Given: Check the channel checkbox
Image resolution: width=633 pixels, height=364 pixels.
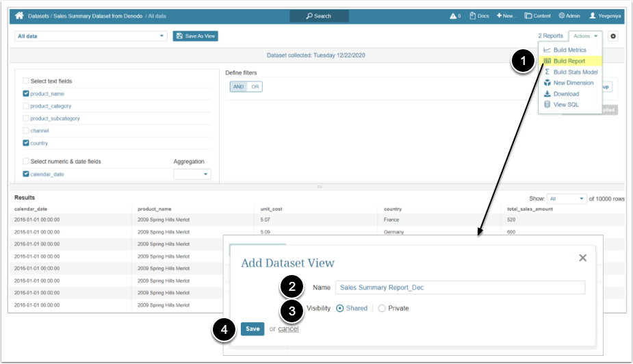Looking at the screenshot, I should [x=26, y=131].
